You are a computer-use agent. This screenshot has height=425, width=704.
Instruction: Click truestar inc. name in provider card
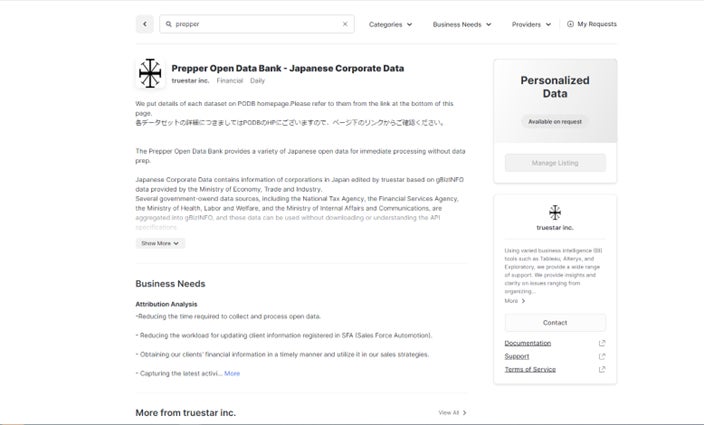(x=555, y=228)
